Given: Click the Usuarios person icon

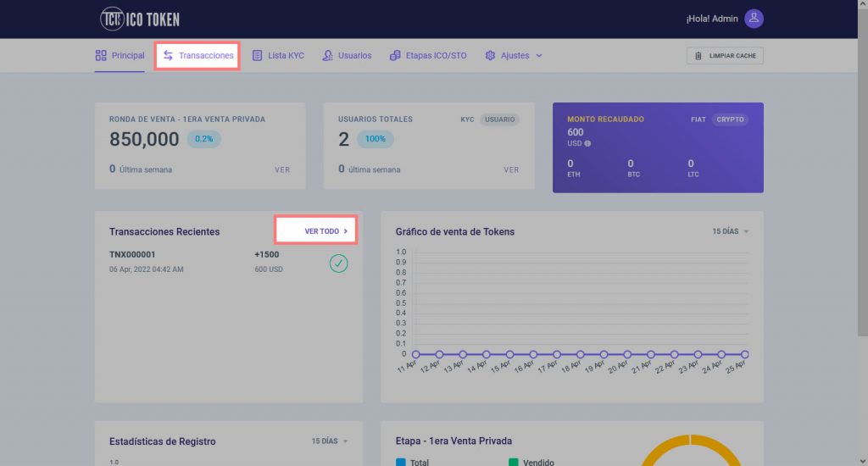Looking at the screenshot, I should pos(327,55).
